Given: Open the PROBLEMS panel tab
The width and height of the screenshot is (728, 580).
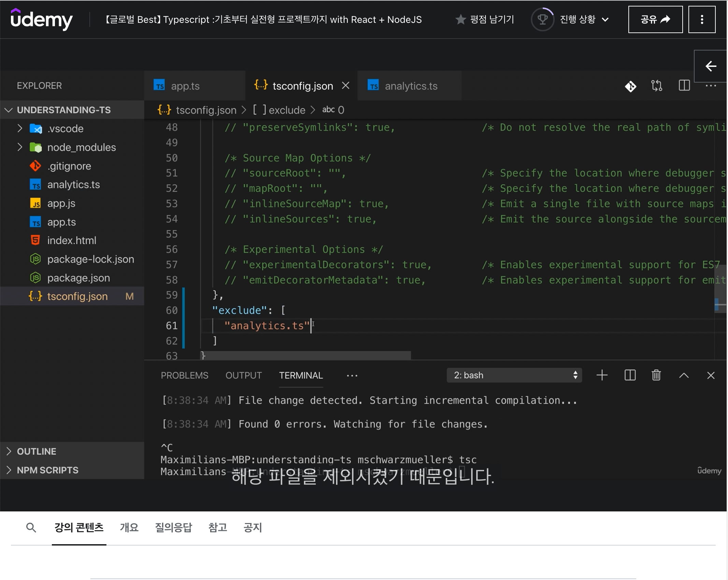Looking at the screenshot, I should [184, 375].
